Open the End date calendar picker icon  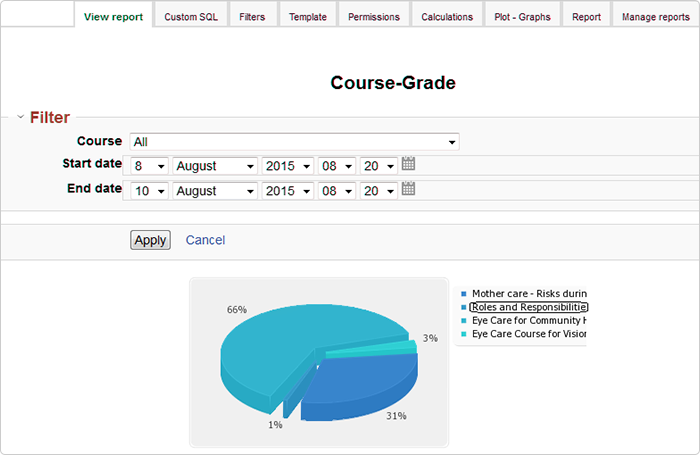pos(408,188)
